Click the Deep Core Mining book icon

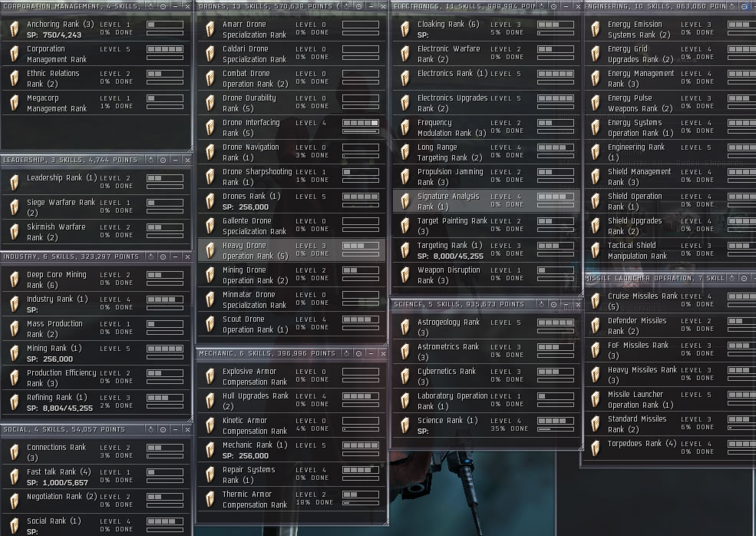tap(15, 280)
